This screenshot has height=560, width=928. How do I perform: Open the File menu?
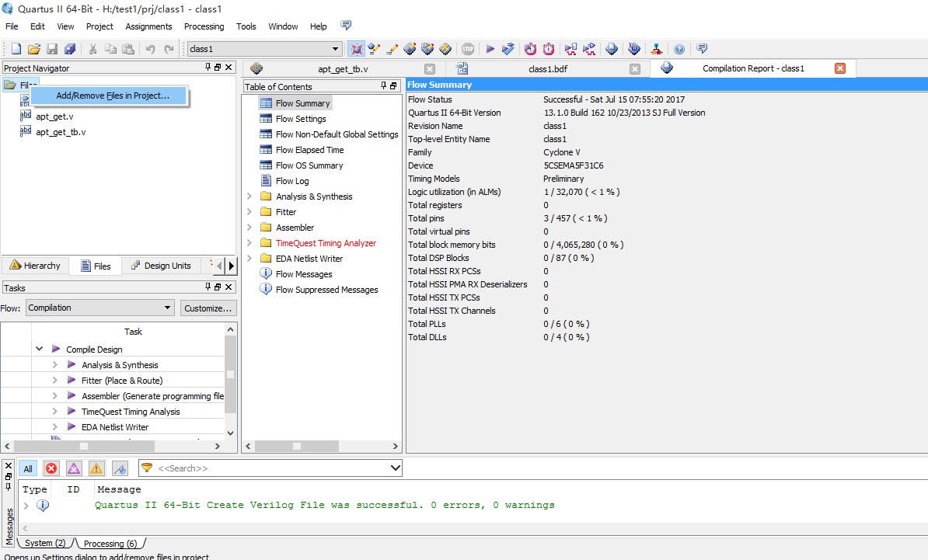[12, 26]
